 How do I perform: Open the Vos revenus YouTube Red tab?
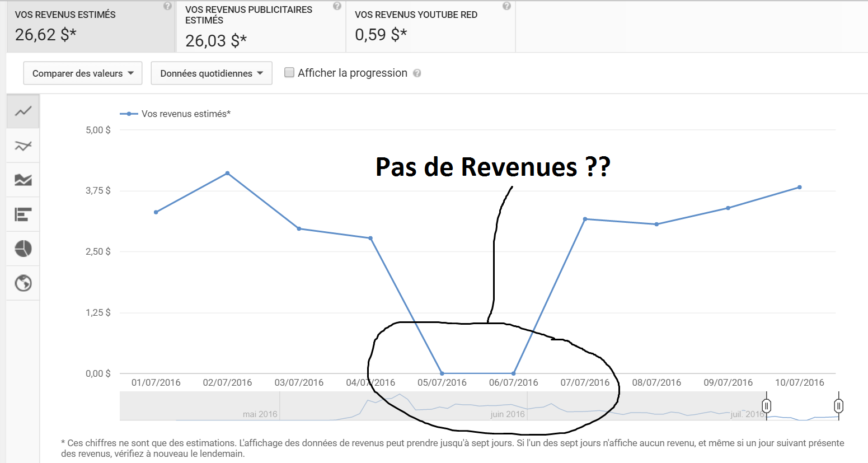[x=430, y=27]
